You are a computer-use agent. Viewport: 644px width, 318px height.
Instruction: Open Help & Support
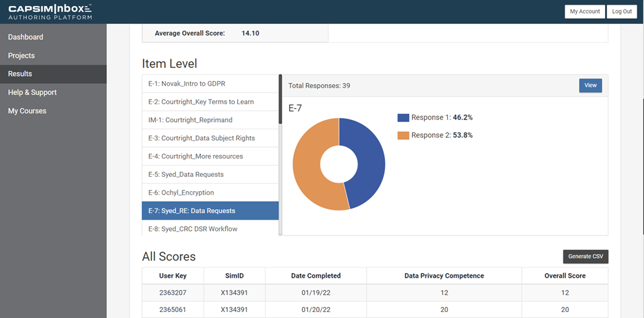(x=54, y=92)
